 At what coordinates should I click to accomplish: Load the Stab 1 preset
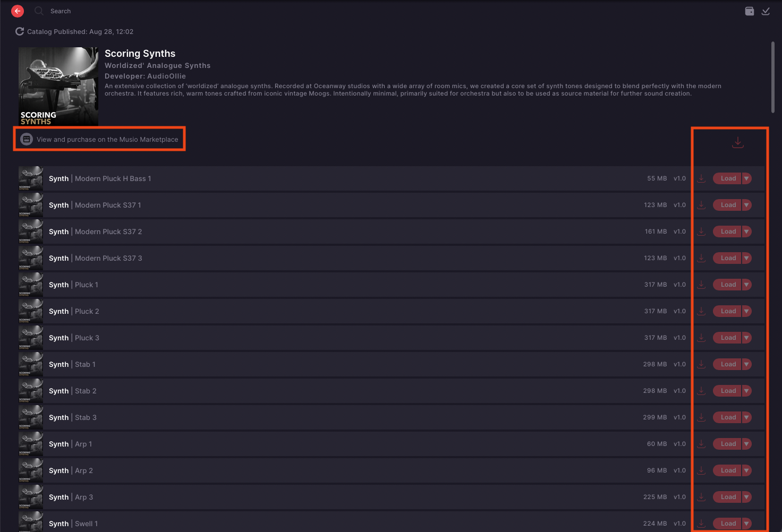(727, 364)
